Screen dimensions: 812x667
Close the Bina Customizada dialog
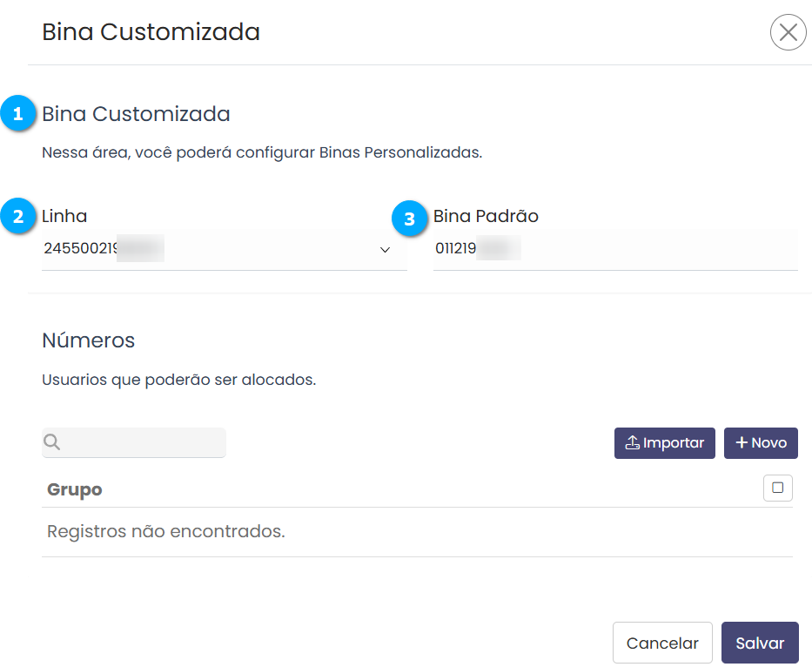788,33
